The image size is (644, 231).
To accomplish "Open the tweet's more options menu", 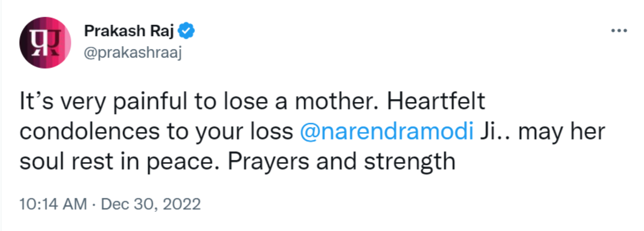I will click(x=619, y=31).
